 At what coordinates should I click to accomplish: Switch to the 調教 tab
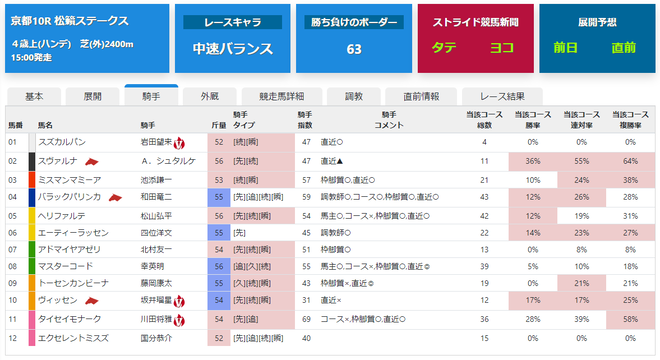pyautogui.click(x=354, y=96)
